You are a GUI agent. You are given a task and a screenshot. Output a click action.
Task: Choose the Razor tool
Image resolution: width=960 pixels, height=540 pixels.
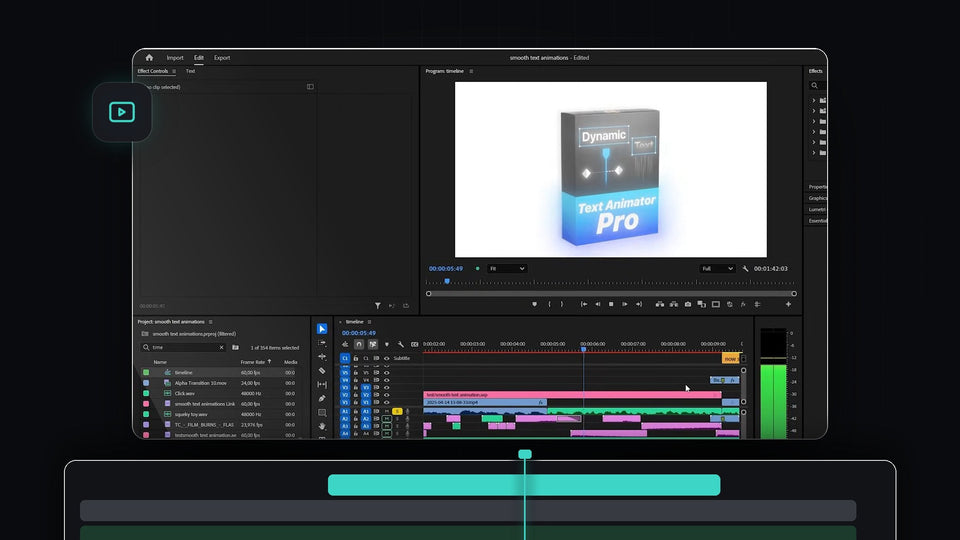coord(322,370)
